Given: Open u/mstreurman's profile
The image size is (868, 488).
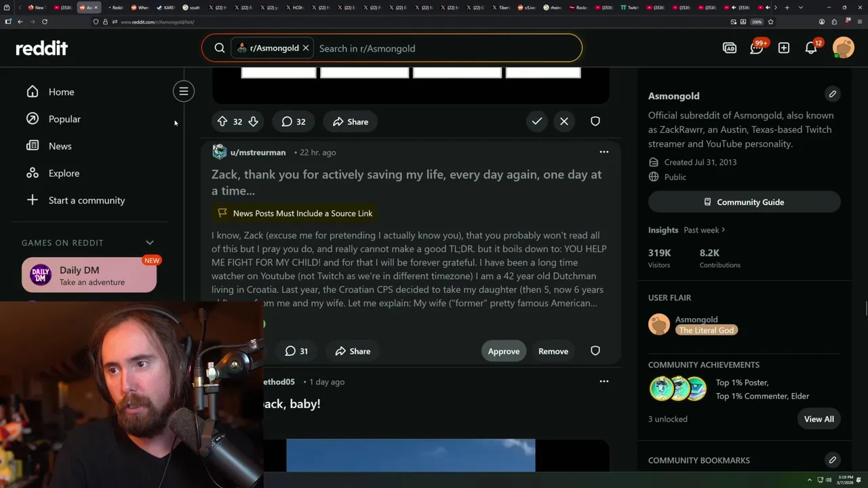Looking at the screenshot, I should [x=258, y=152].
